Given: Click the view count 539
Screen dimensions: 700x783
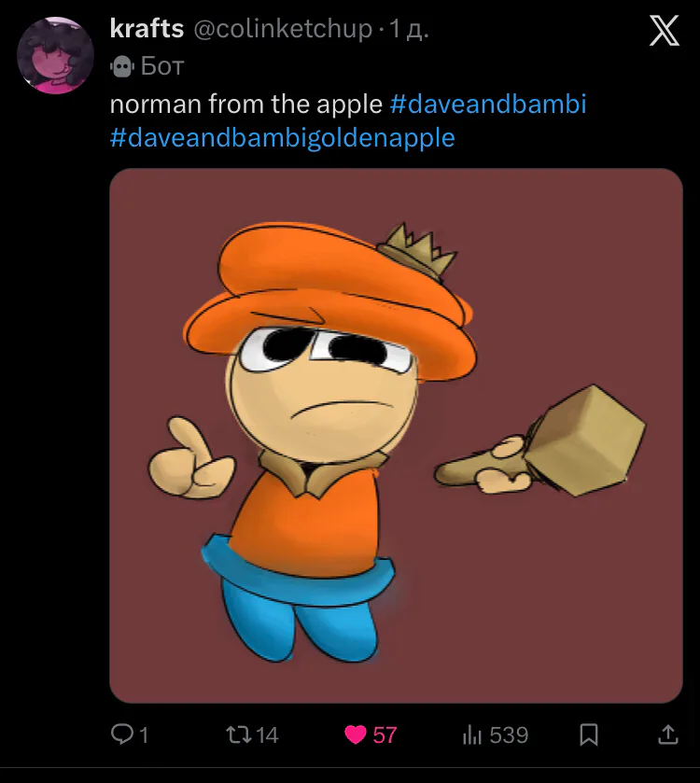Looking at the screenshot, I should [x=509, y=735].
